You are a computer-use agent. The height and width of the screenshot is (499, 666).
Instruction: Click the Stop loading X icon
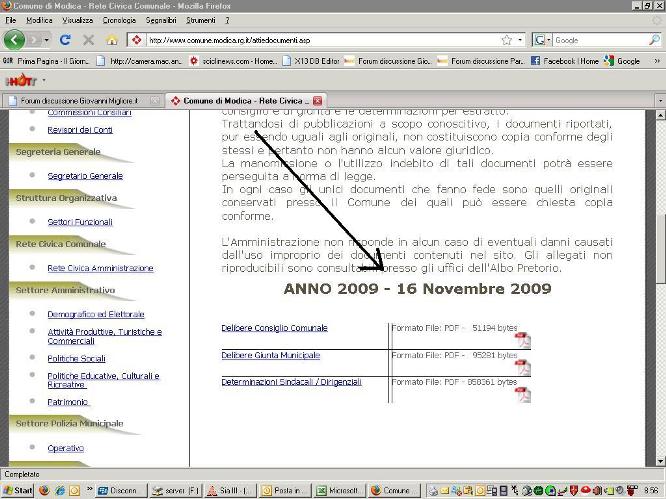click(88, 40)
